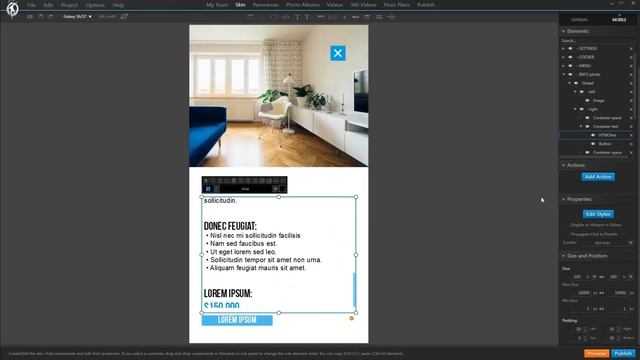Screen dimensions: 640x360
Task: Click the Edit Styles button
Action: pos(598,214)
